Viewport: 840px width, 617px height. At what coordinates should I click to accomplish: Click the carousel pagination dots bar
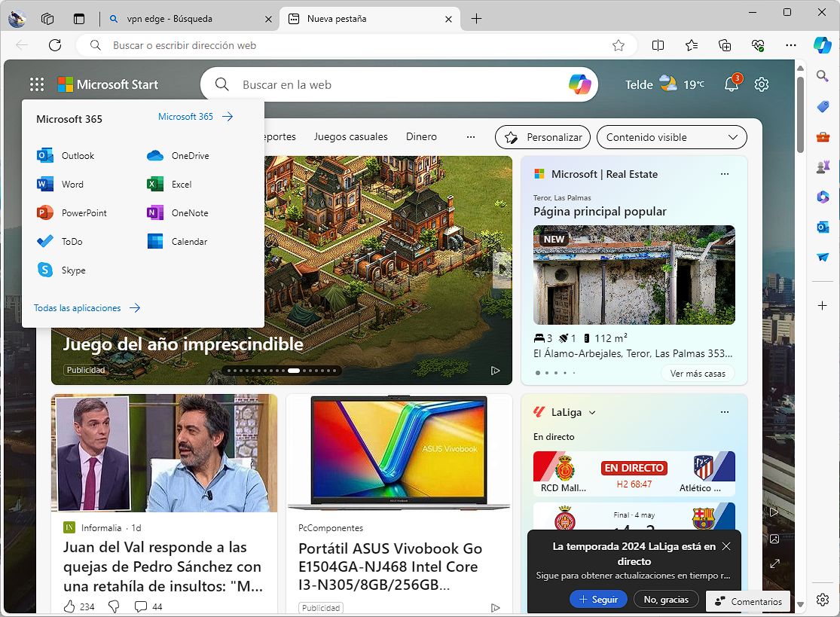(x=282, y=371)
